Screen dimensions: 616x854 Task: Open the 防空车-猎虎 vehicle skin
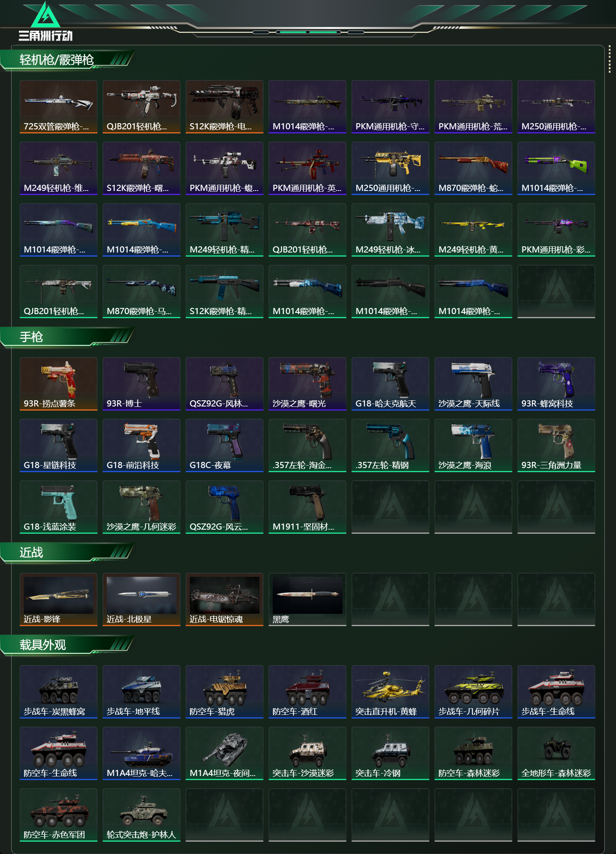[225, 692]
